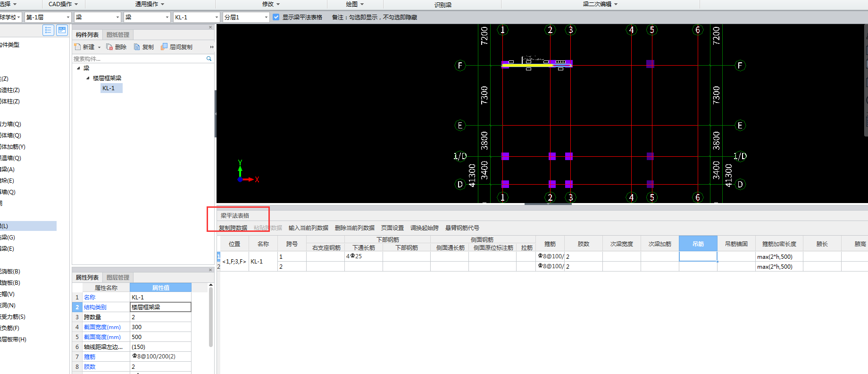Close the 属性列表 panel
This screenshot has height=374, width=868.
[x=210, y=270]
